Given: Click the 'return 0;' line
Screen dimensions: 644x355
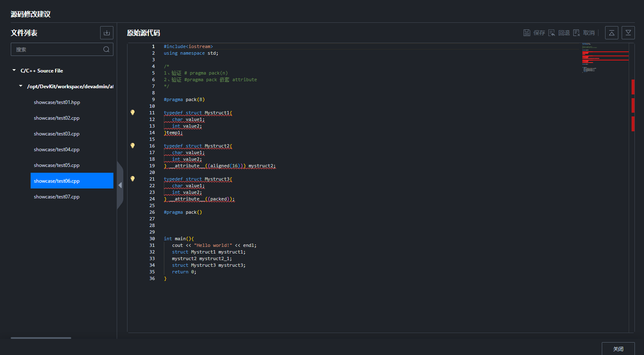Looking at the screenshot, I should click(184, 272).
